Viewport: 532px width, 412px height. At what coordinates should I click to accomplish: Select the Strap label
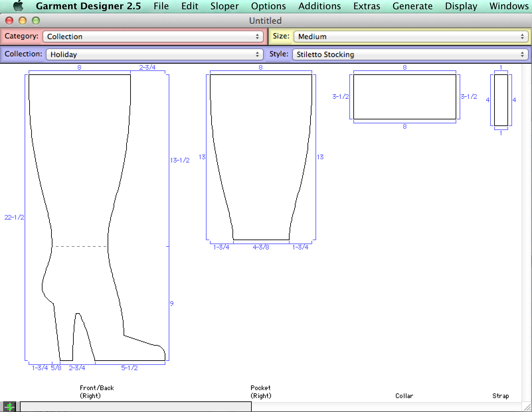click(500, 396)
